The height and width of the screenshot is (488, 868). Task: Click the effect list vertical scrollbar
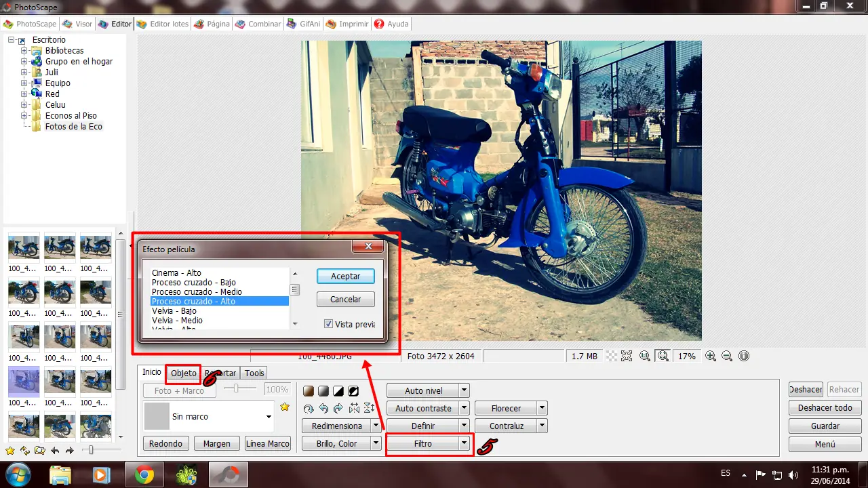click(x=294, y=298)
